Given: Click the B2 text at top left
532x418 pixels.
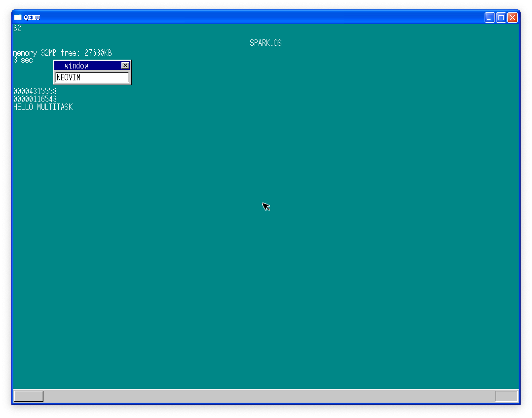Looking at the screenshot, I should pos(17,29).
